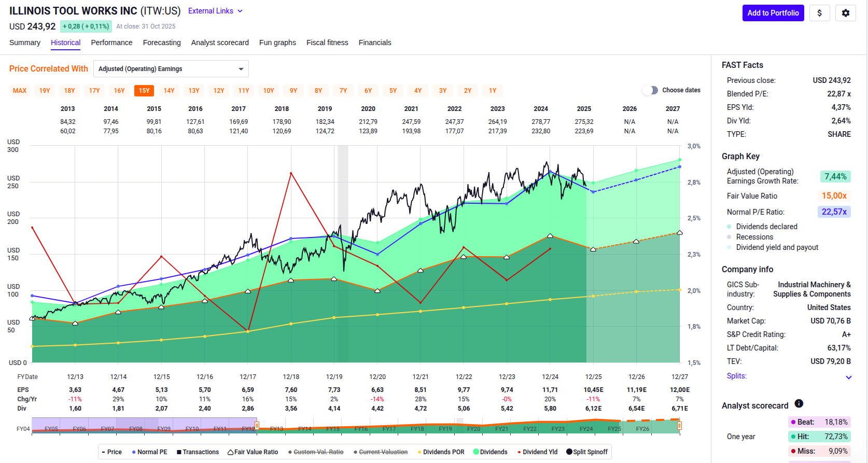Image resolution: width=868 pixels, height=463 pixels.
Task: Expand the External Links menu
Action: point(215,11)
